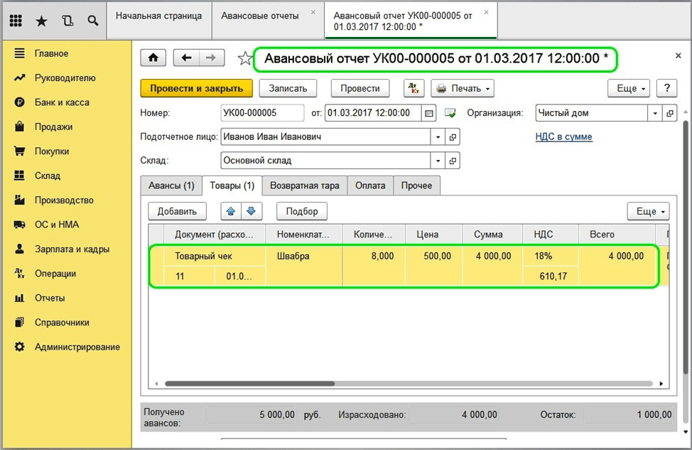
Task: Click into the Номер input field
Action: (x=262, y=113)
